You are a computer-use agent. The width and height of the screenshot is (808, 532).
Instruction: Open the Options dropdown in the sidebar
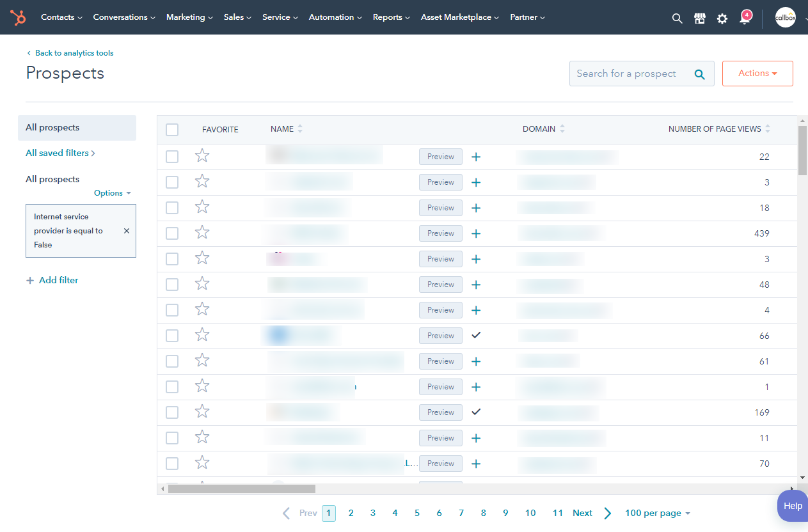112,192
